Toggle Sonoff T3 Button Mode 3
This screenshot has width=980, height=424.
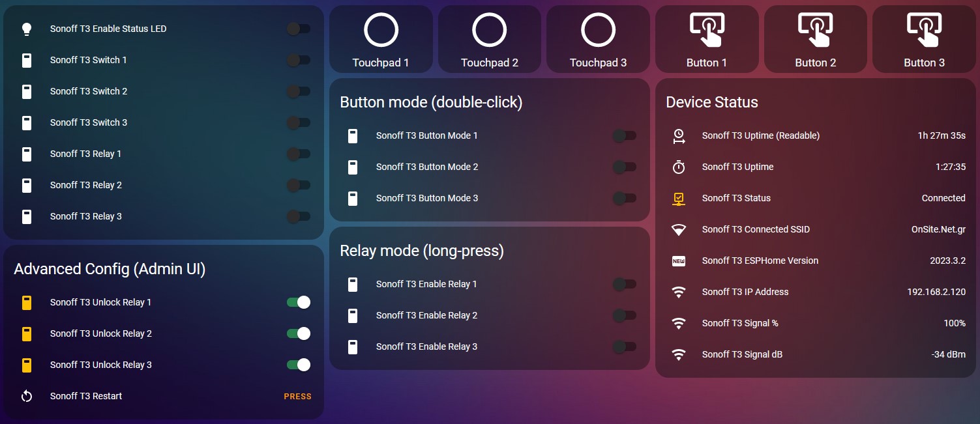pyautogui.click(x=624, y=198)
